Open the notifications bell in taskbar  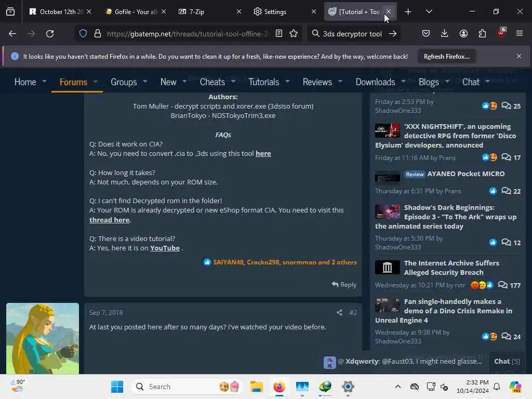(x=497, y=387)
